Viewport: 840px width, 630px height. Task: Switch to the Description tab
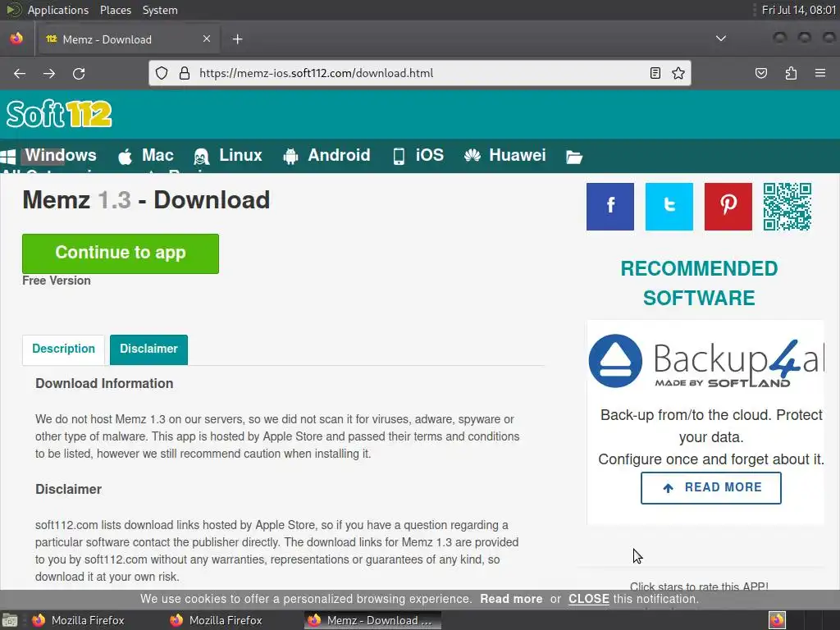click(63, 349)
